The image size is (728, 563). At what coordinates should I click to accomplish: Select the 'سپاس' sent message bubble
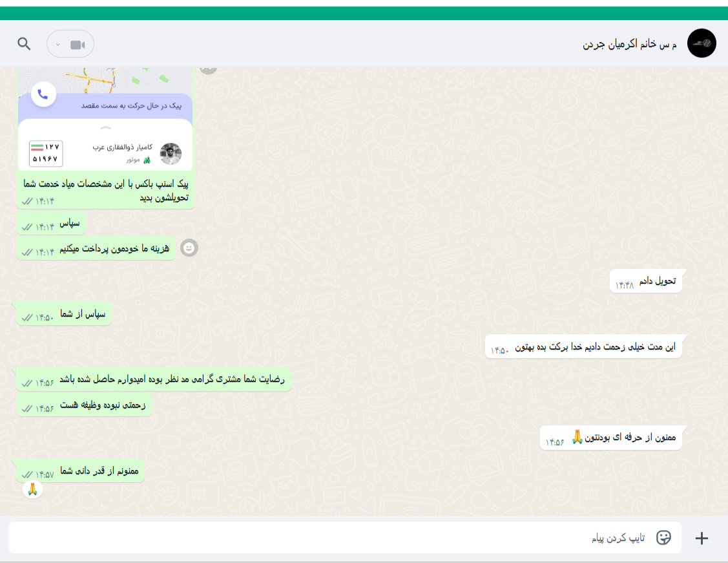pyautogui.click(x=52, y=224)
